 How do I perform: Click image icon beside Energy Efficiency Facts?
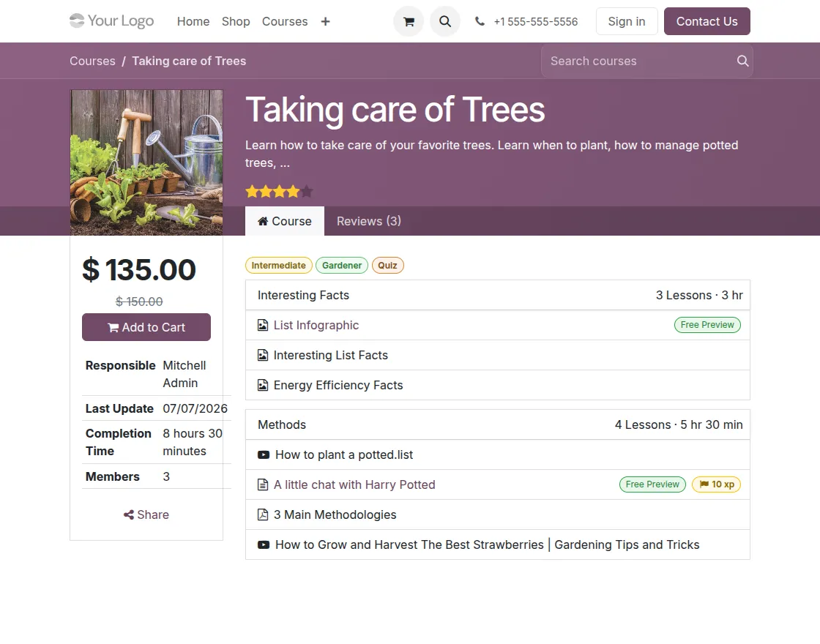pyautogui.click(x=263, y=385)
